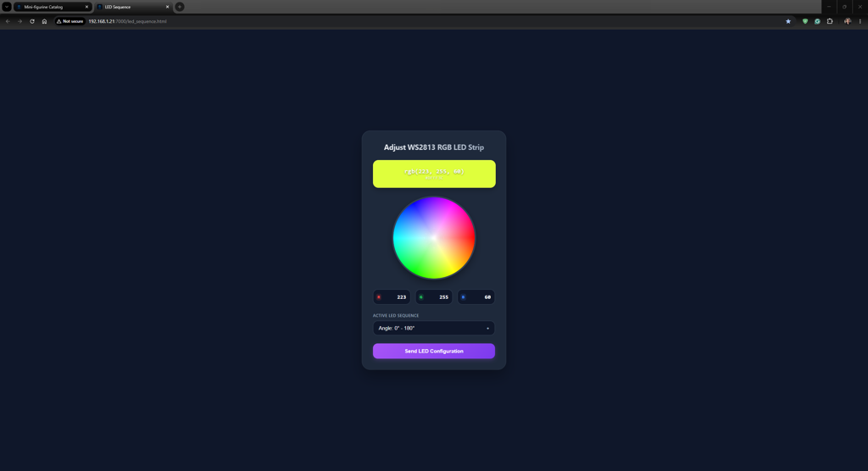Image resolution: width=868 pixels, height=471 pixels.
Task: Reload the current page
Action: 32,21
